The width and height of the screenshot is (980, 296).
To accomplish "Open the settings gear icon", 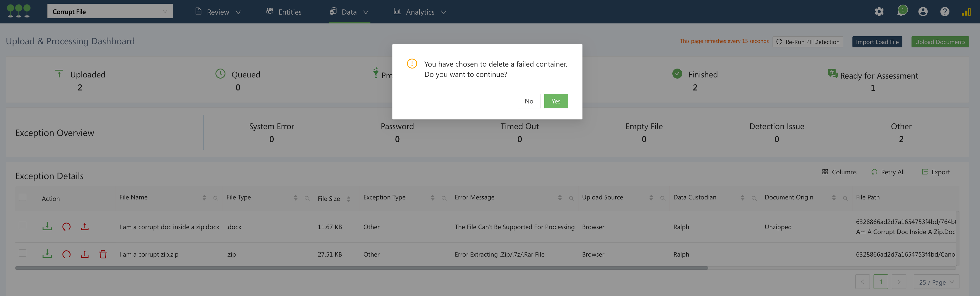I will pyautogui.click(x=879, y=12).
